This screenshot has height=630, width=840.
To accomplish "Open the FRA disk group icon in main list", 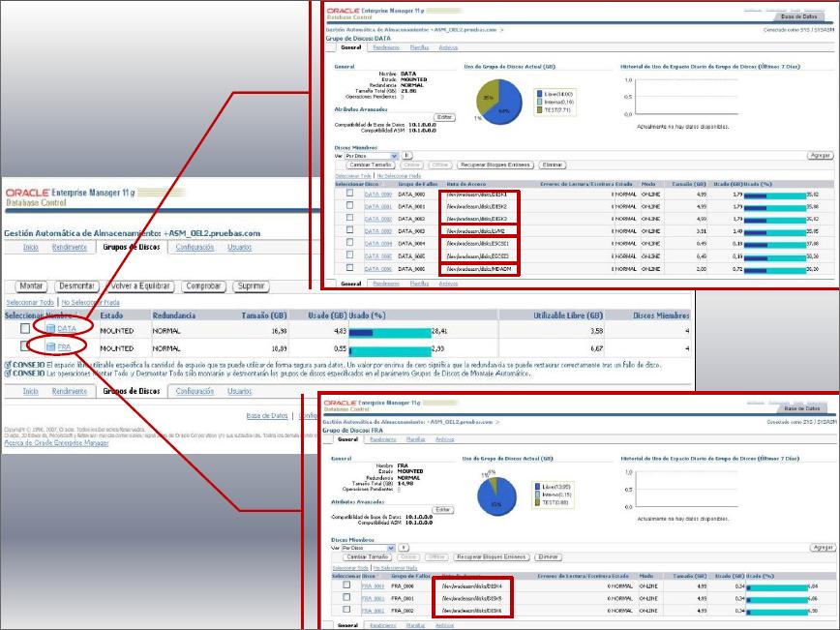I will [x=50, y=347].
